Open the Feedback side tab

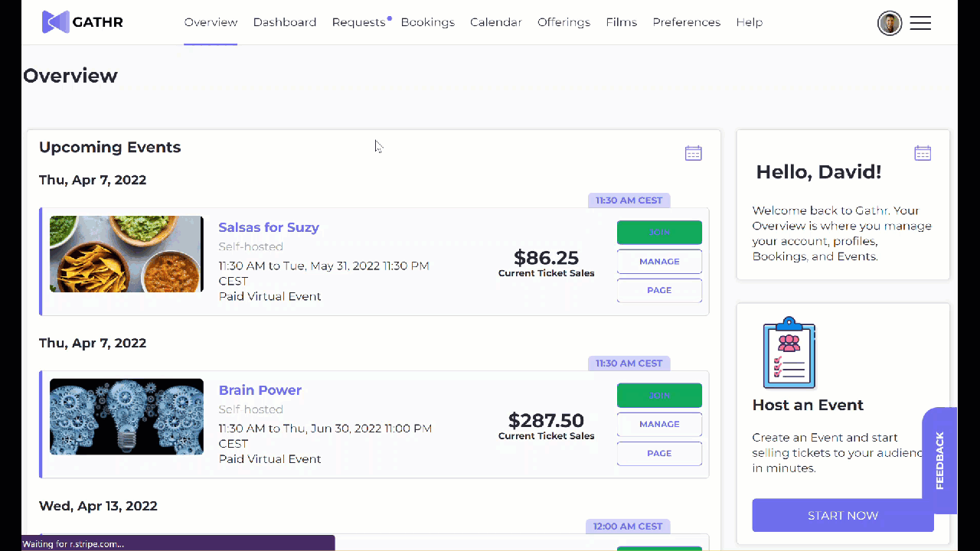pyautogui.click(x=939, y=461)
